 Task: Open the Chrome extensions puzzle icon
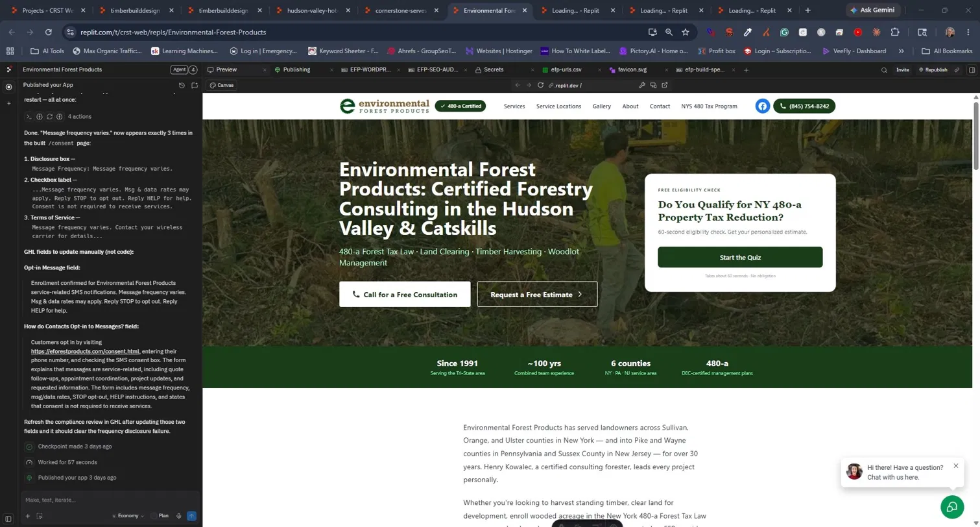tap(895, 32)
